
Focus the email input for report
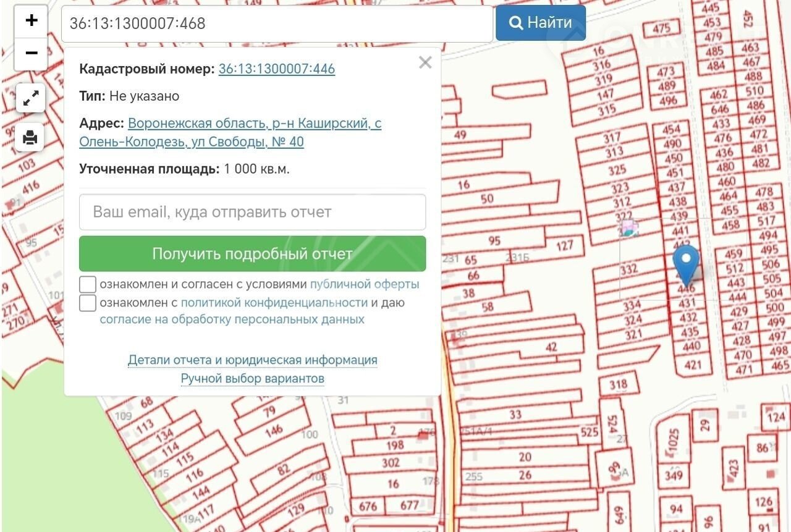[252, 212]
